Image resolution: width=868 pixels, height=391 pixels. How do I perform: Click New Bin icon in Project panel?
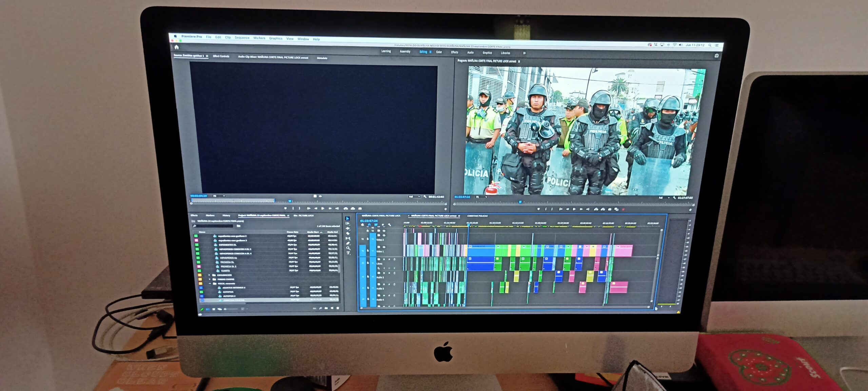326,308
